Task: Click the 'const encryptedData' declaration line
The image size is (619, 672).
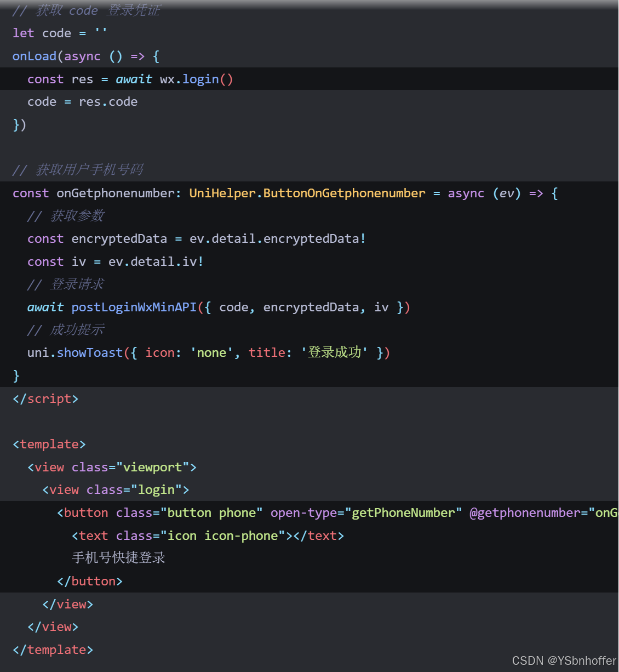Action: 197,238
